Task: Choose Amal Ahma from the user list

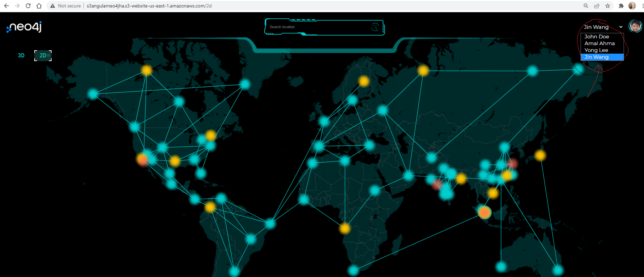Action: click(602, 43)
